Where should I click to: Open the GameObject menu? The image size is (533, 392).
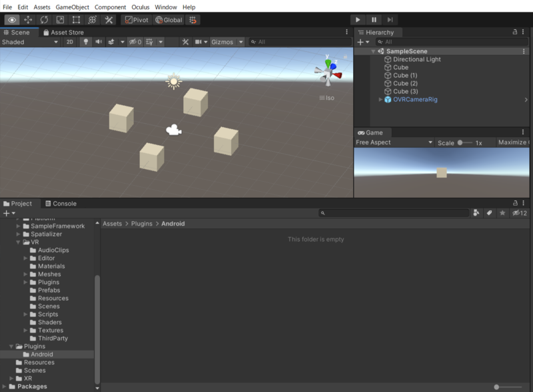pos(73,7)
